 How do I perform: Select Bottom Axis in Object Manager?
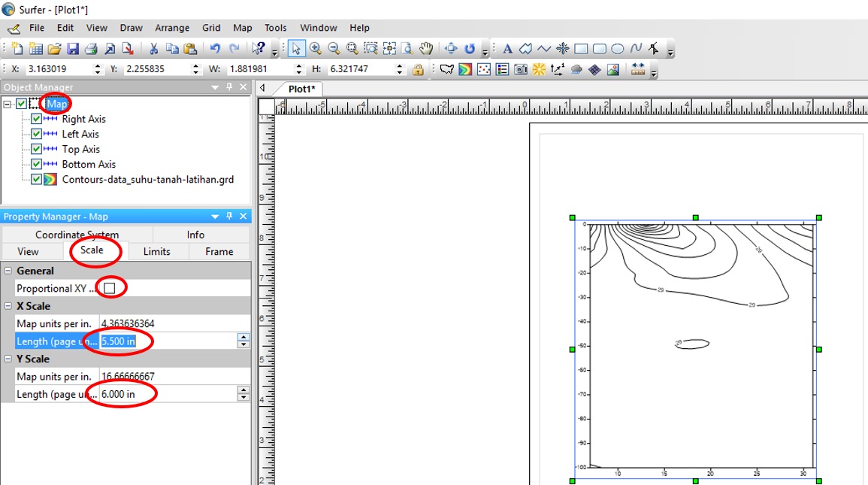pos(89,164)
